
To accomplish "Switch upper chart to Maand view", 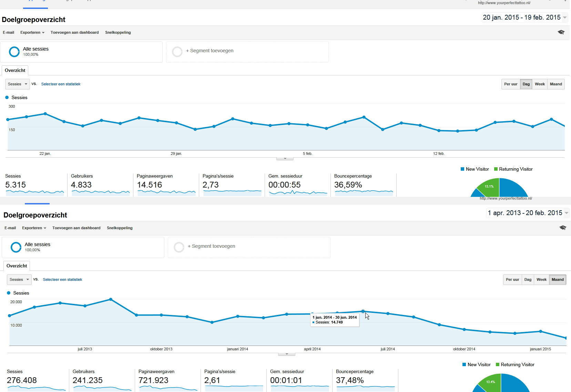I will [x=556, y=84].
